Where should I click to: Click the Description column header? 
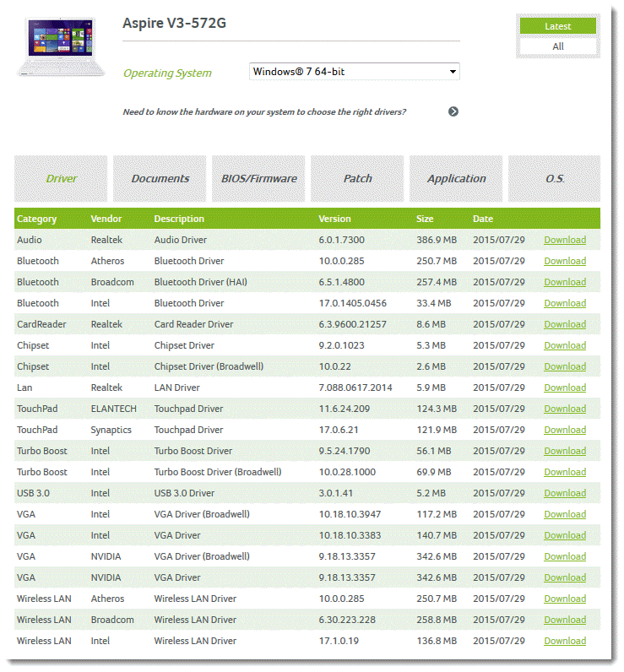click(179, 219)
